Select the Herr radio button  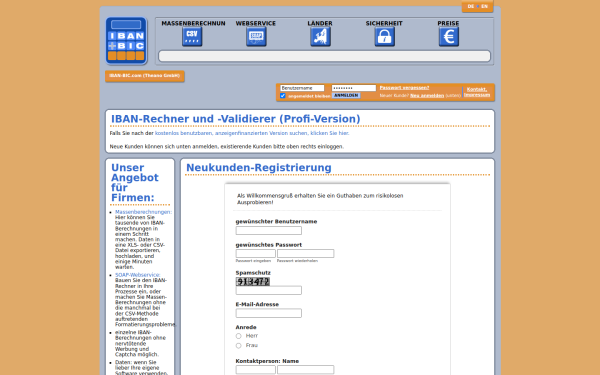pyautogui.click(x=238, y=336)
